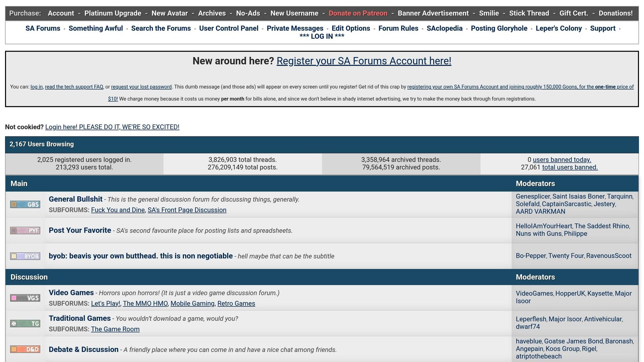Open the General Bullshit forum
This screenshot has width=644, height=362.
click(75, 199)
